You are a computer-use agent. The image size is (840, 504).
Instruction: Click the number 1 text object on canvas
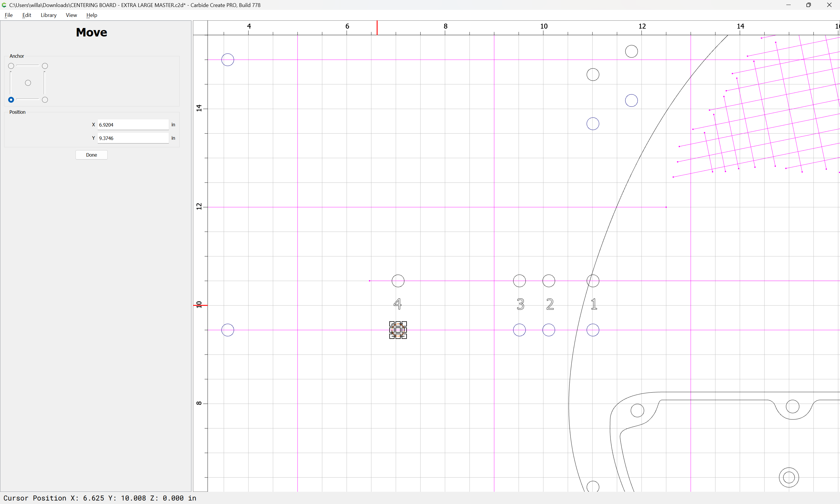(x=594, y=304)
